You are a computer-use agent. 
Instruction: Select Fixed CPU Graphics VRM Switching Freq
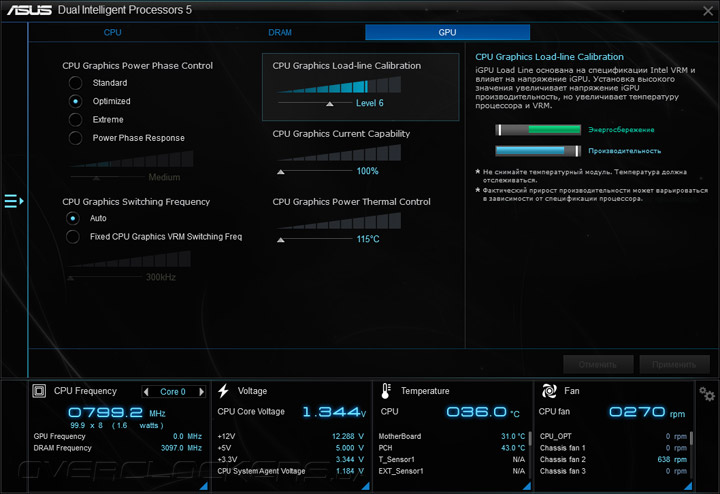coord(73,236)
